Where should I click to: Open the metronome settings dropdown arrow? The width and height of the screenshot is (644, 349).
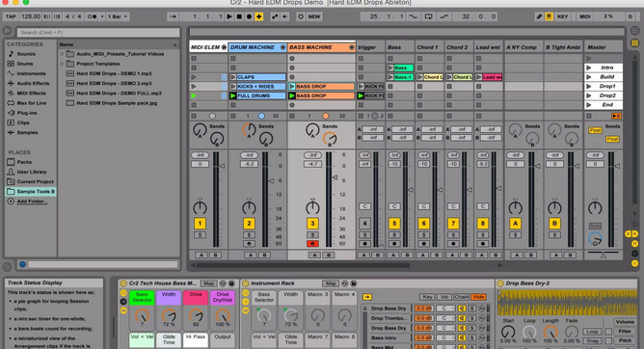[102, 16]
